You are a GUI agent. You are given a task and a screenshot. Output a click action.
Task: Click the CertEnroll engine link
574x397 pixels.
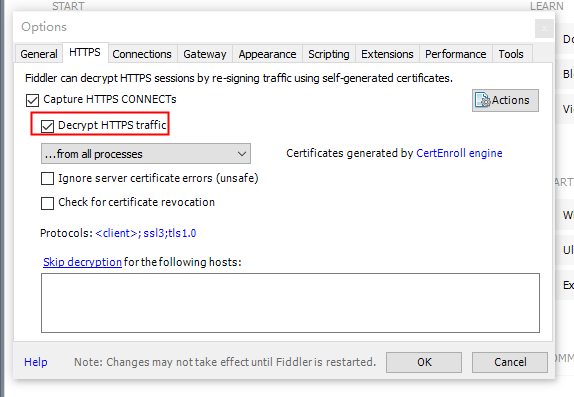[x=459, y=153]
